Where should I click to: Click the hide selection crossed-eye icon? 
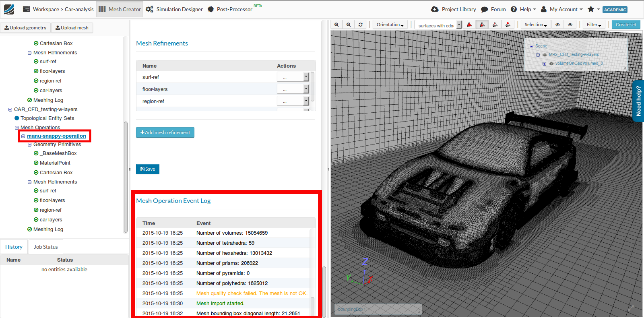[x=557, y=25]
